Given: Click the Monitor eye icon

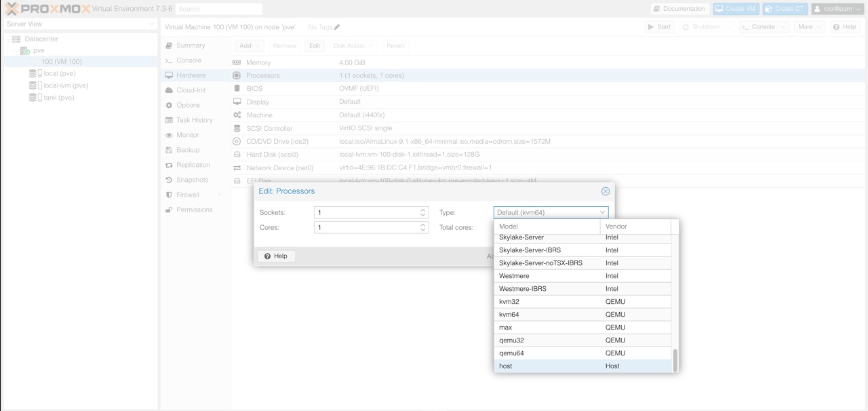Looking at the screenshot, I should [x=170, y=135].
